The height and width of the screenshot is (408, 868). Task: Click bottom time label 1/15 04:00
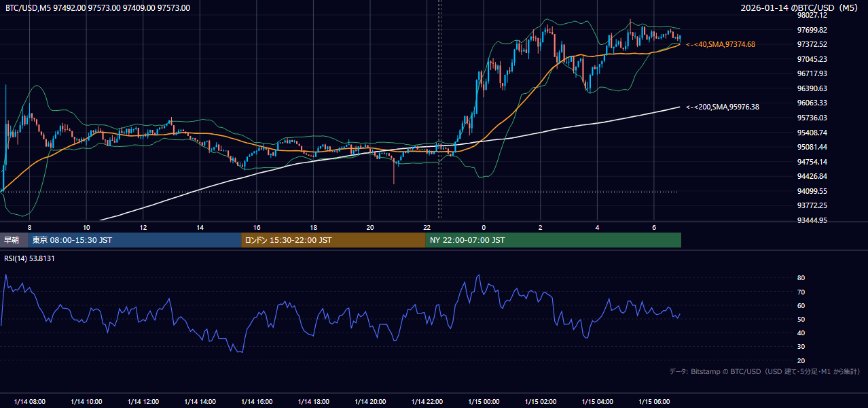coord(597,401)
